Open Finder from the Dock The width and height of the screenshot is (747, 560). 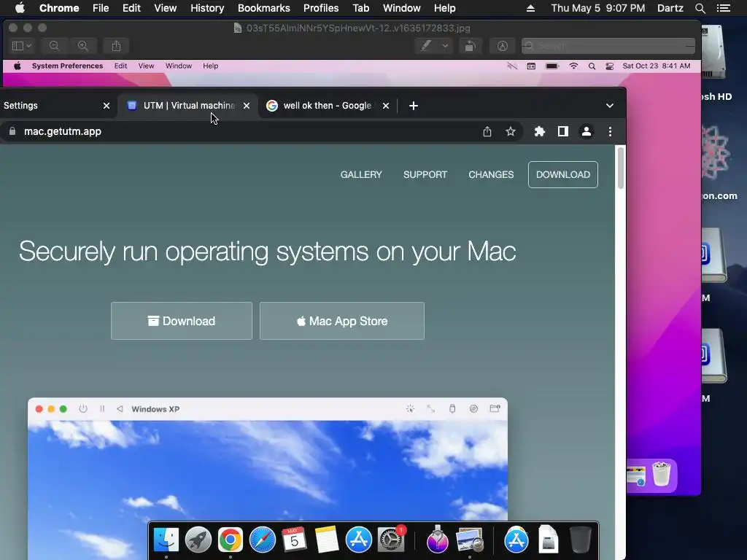click(x=166, y=540)
